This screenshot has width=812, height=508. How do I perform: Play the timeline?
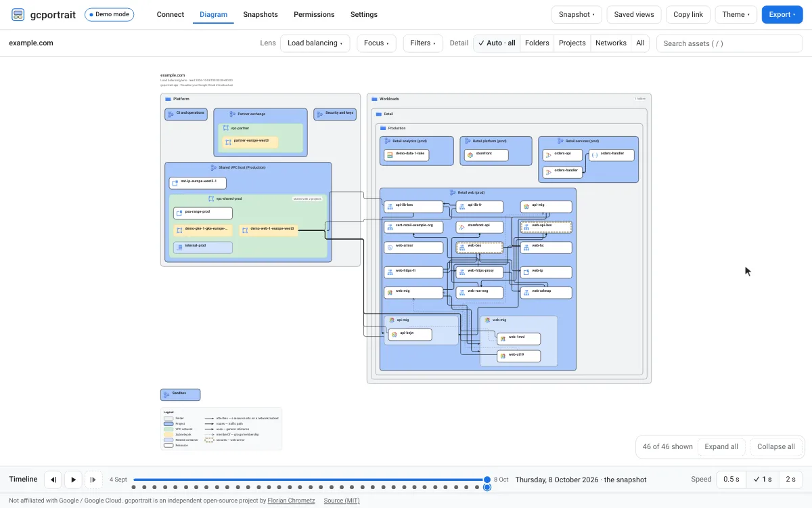[x=73, y=480]
